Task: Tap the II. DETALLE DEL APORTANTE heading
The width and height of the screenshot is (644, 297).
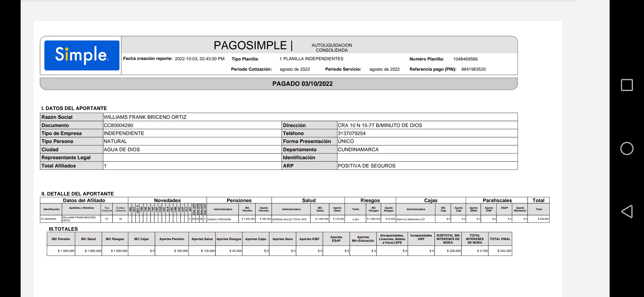Action: 77,194
